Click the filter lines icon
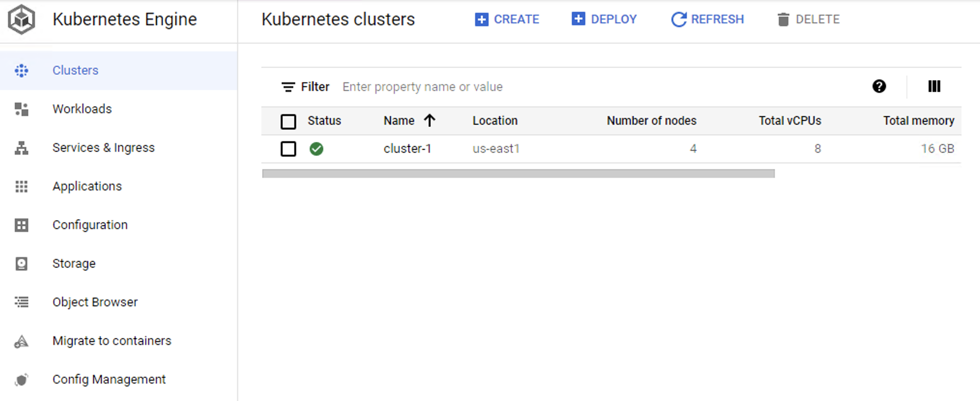Image resolution: width=980 pixels, height=401 pixels. tap(288, 87)
